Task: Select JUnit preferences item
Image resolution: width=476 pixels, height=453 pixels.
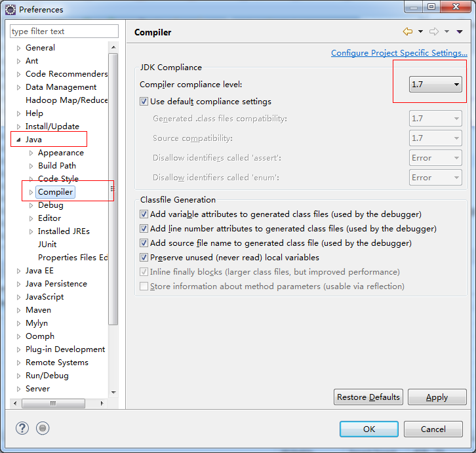Action: 47,245
